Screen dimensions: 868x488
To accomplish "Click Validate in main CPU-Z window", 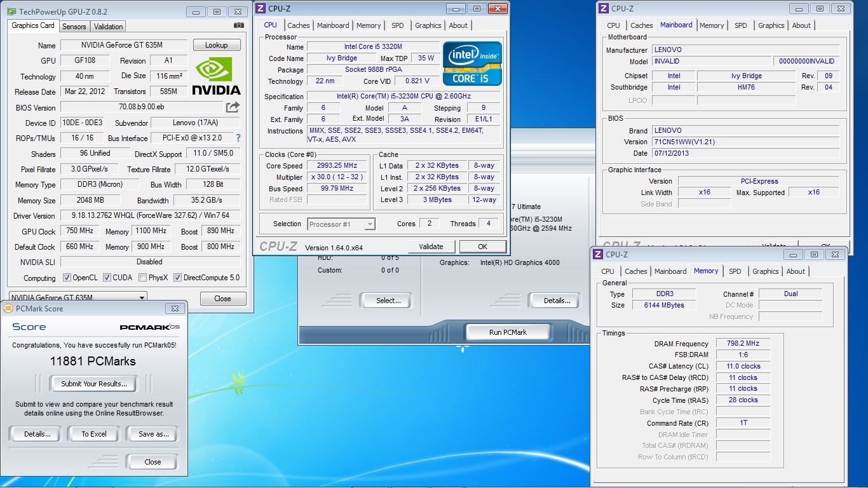I will [x=431, y=247].
